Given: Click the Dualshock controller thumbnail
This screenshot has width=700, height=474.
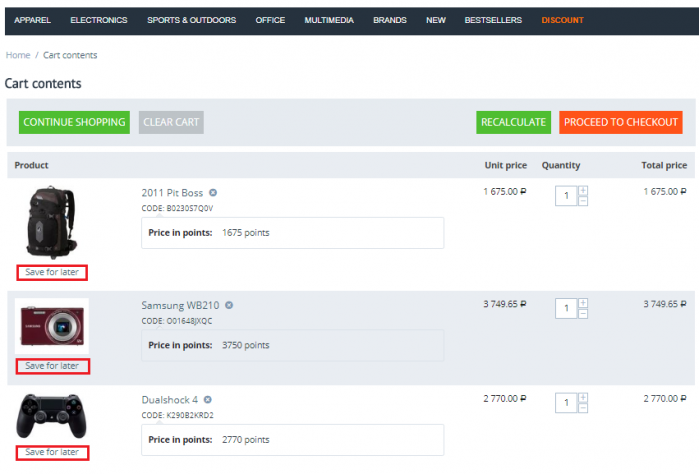Looking at the screenshot, I should pos(51,416).
